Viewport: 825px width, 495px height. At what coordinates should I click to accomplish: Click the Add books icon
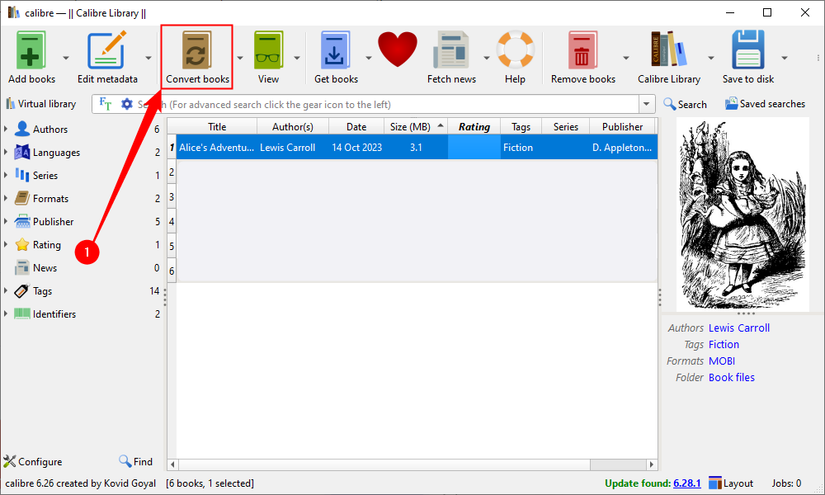[x=31, y=50]
